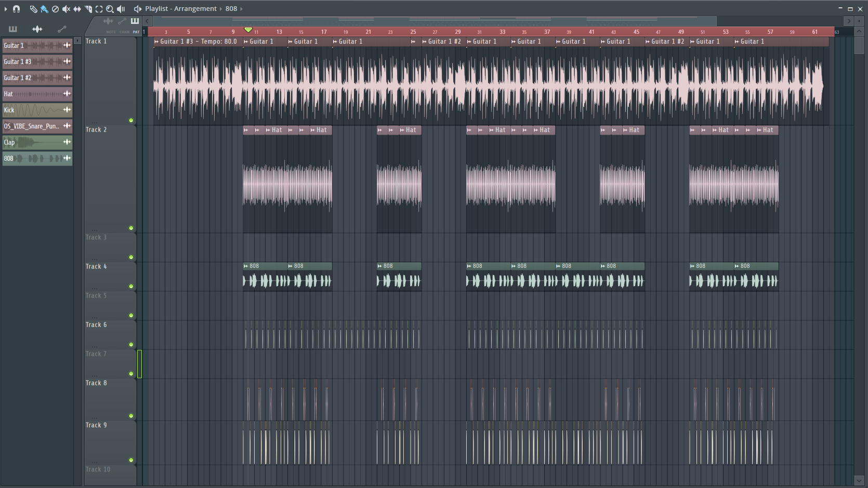Click the horizontal overview scrollbar at top
The width and height of the screenshot is (868, 488).
pos(435,21)
